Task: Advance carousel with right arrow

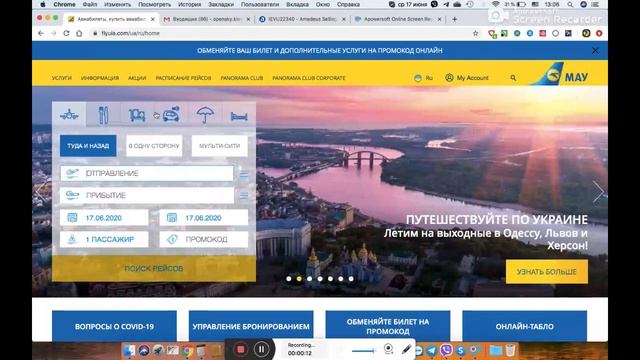Action: pyautogui.click(x=598, y=191)
